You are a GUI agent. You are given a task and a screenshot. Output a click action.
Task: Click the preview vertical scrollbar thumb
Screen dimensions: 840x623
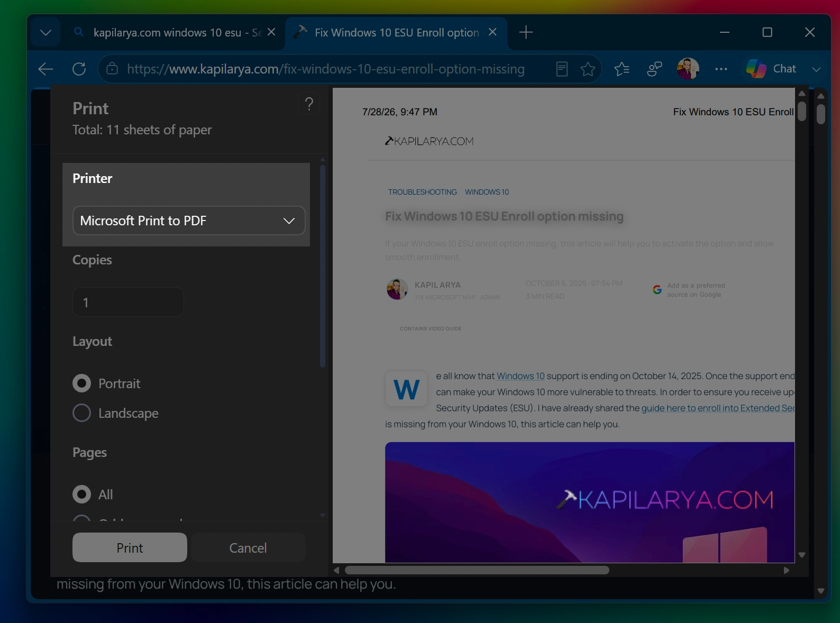pos(802,111)
